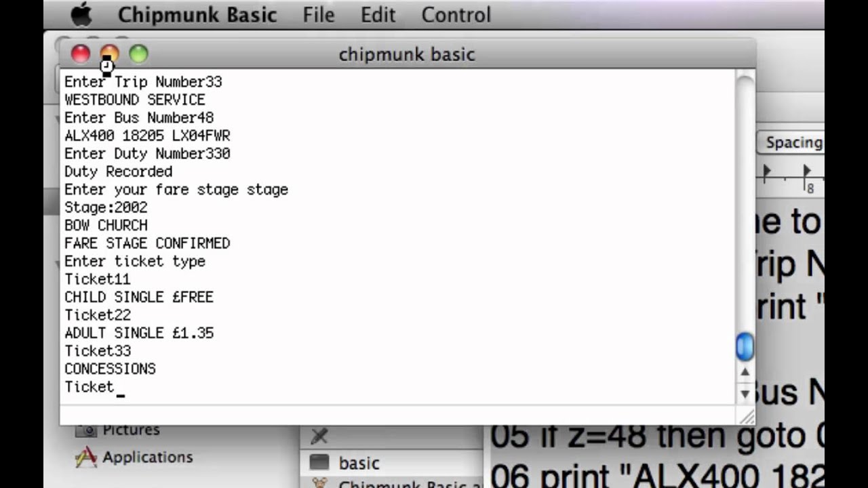Screen dimensions: 868x488
Task: Click the 'Enter ticket type' line
Action: 135,261
